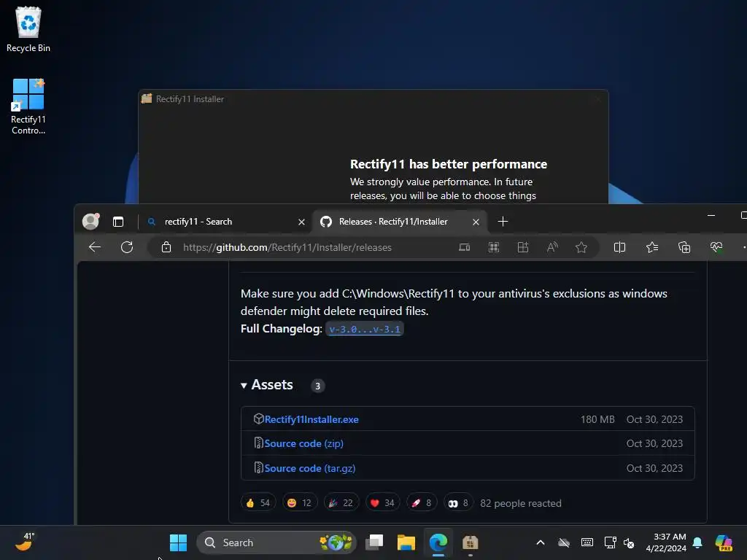Close the Releases Rectify11/Installer tab
Viewport: 747px width, 560px height.
tap(476, 222)
